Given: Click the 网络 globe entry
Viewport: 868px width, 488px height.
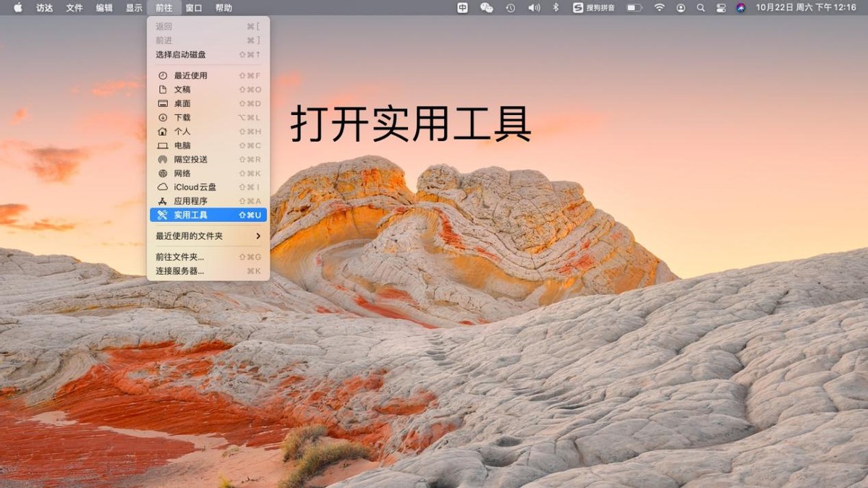Looking at the screenshot, I should point(179,173).
